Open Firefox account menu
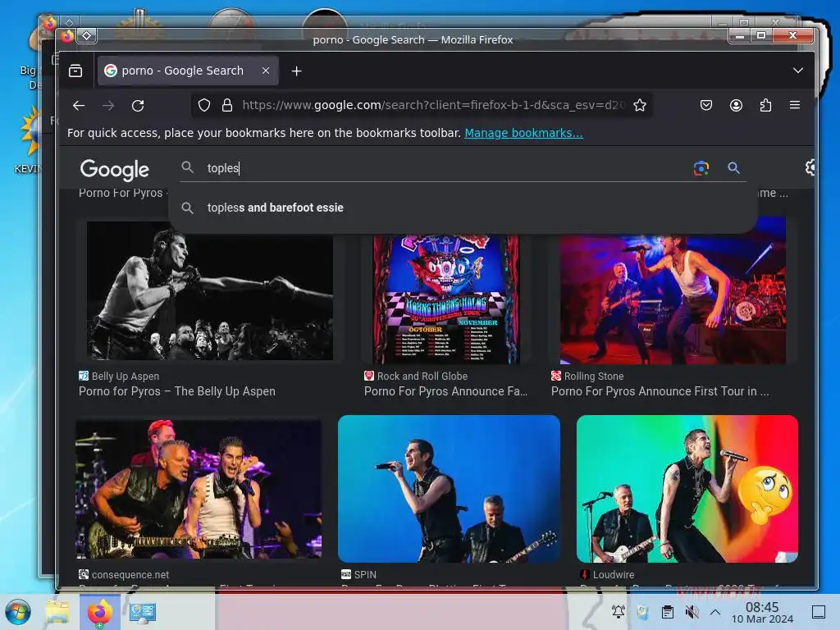 [736, 105]
